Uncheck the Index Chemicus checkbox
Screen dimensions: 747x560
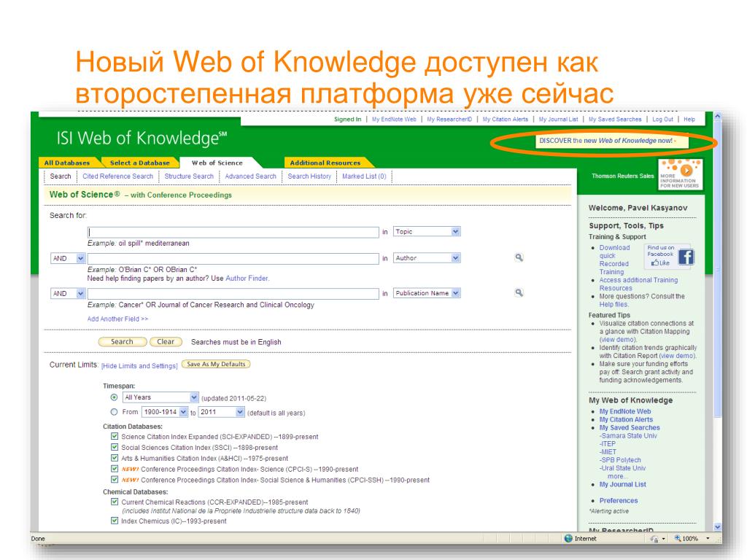[115, 521]
